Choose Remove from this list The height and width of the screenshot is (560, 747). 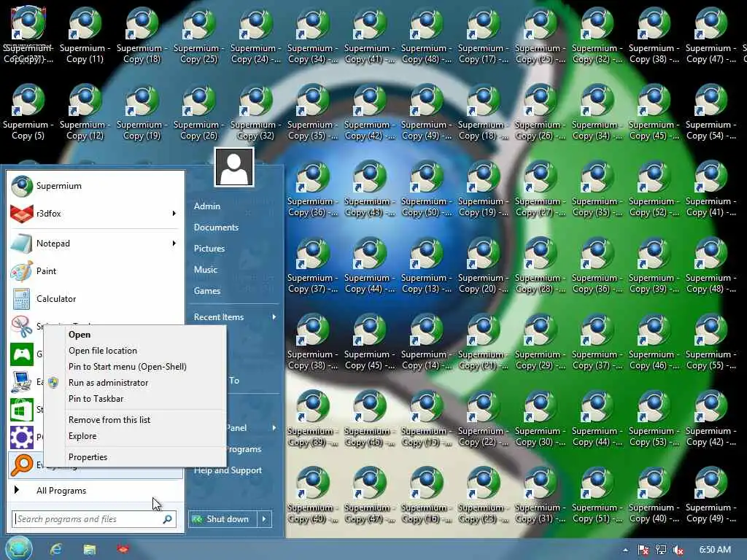[x=135, y=420]
